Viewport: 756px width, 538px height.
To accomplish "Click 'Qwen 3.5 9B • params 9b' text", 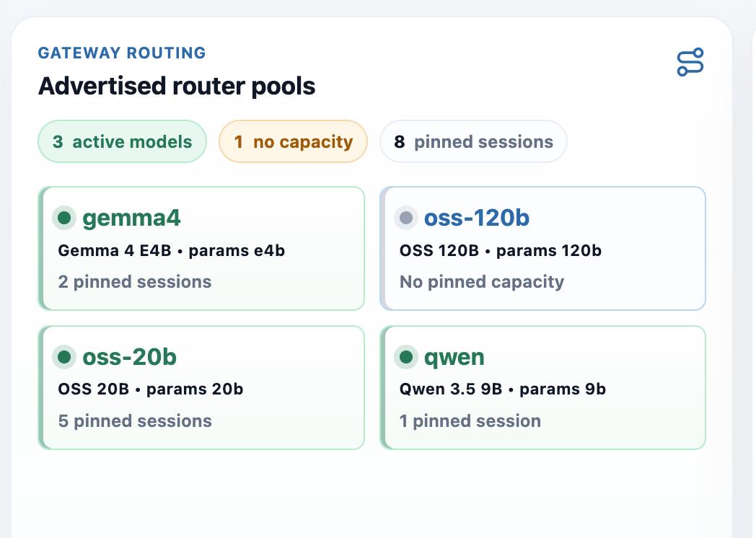I will (x=502, y=389).
